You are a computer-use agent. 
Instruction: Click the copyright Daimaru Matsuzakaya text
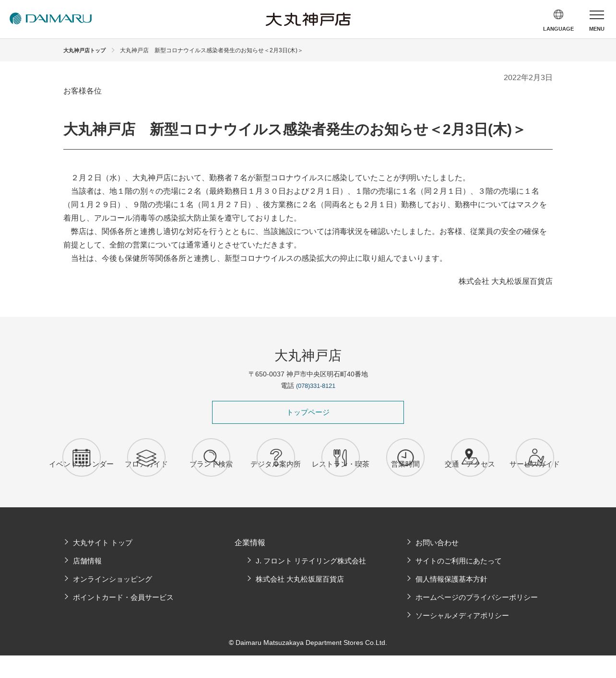(x=308, y=643)
